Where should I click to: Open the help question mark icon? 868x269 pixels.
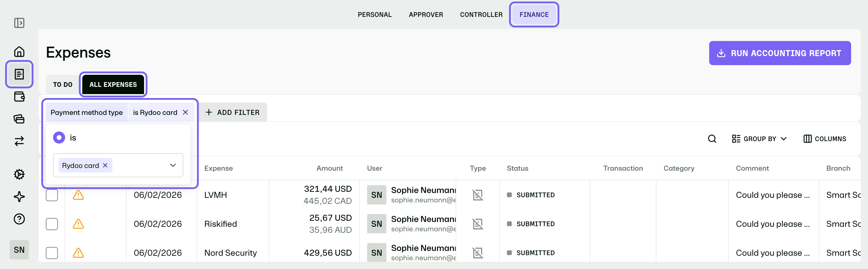click(x=19, y=219)
